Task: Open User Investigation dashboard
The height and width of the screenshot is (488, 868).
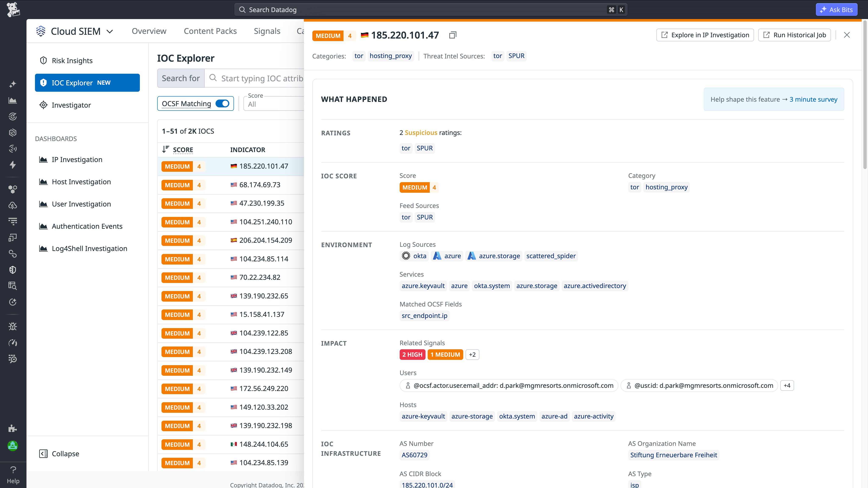Action: click(x=81, y=204)
